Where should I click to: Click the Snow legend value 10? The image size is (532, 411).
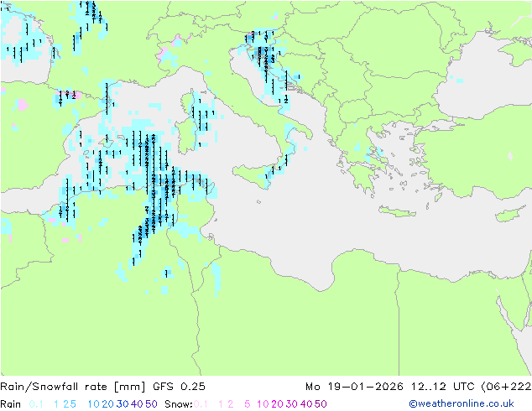pos(263,404)
